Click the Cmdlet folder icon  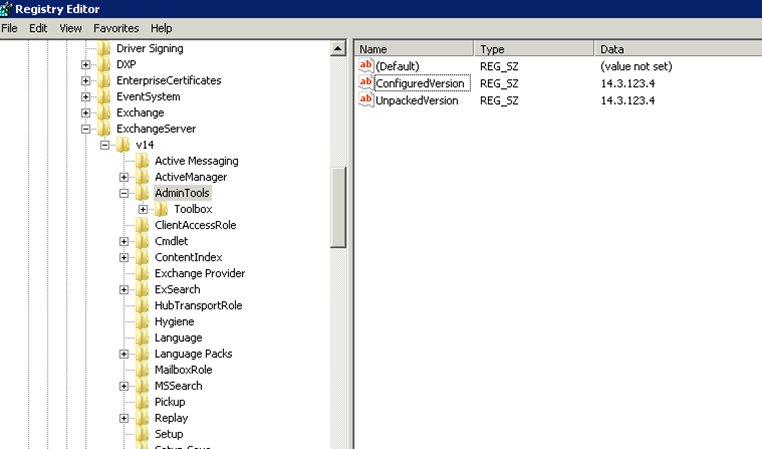pyautogui.click(x=142, y=241)
